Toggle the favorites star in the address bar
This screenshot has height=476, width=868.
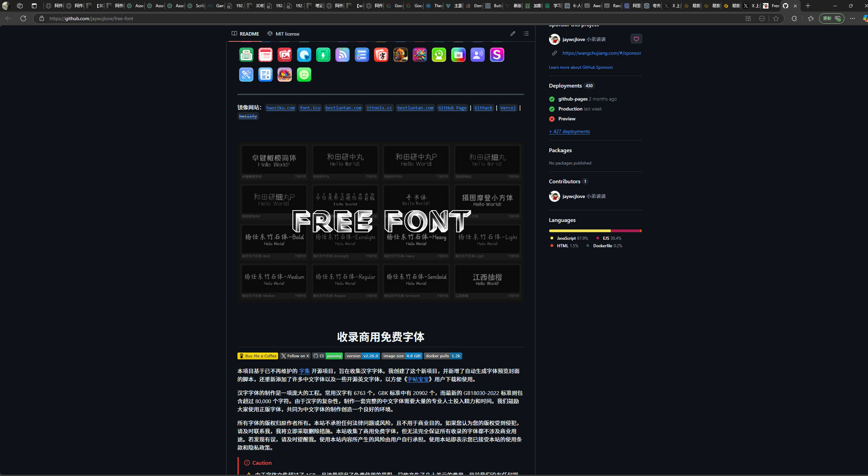click(776, 18)
